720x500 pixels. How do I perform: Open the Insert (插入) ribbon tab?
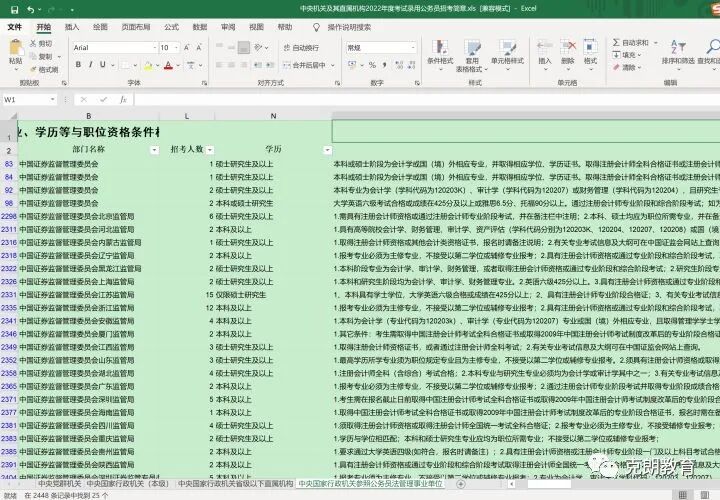click(72, 27)
